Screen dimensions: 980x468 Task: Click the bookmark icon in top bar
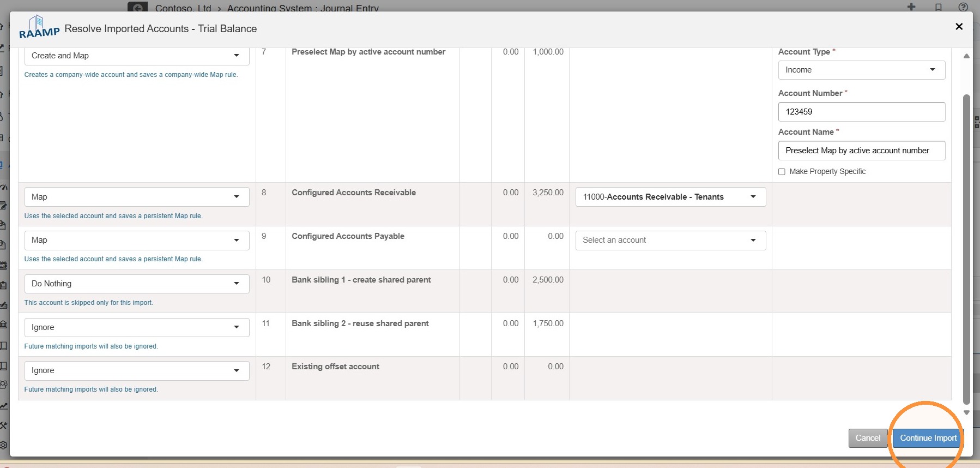(939, 7)
